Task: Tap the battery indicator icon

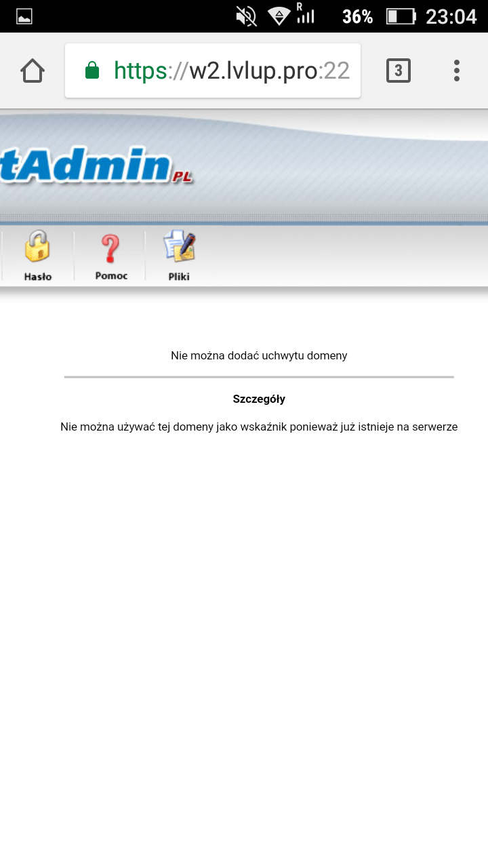Action: coord(400,16)
